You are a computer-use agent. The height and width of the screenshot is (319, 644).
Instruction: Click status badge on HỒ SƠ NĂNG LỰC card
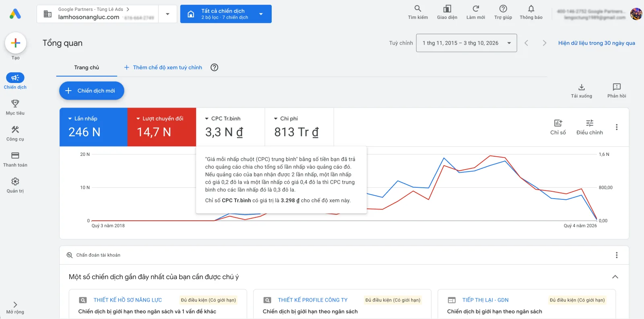click(x=208, y=300)
